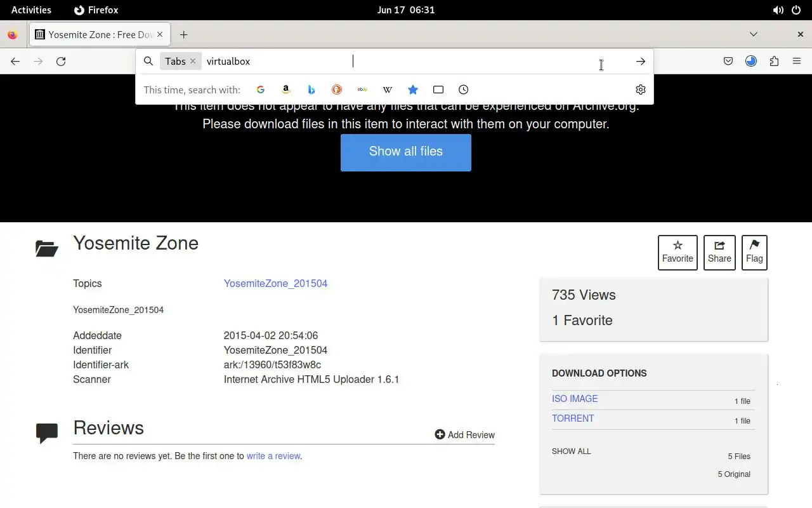Screen dimensions: 812x508
Task: Favorite this item with star button
Action: (x=678, y=252)
